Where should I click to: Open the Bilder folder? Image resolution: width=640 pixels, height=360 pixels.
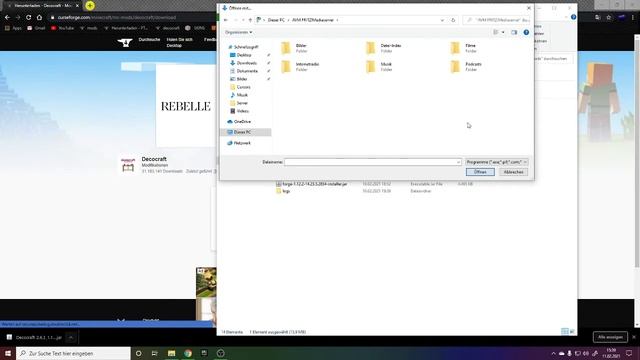296,48
